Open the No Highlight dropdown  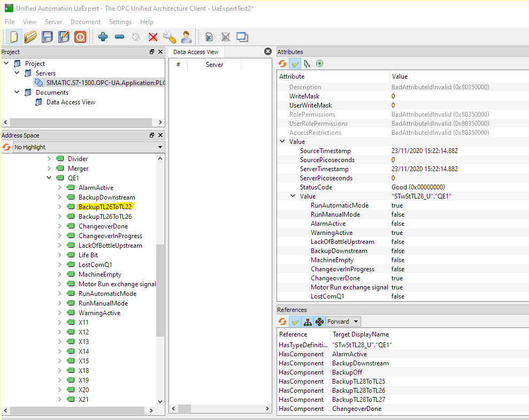89,147
